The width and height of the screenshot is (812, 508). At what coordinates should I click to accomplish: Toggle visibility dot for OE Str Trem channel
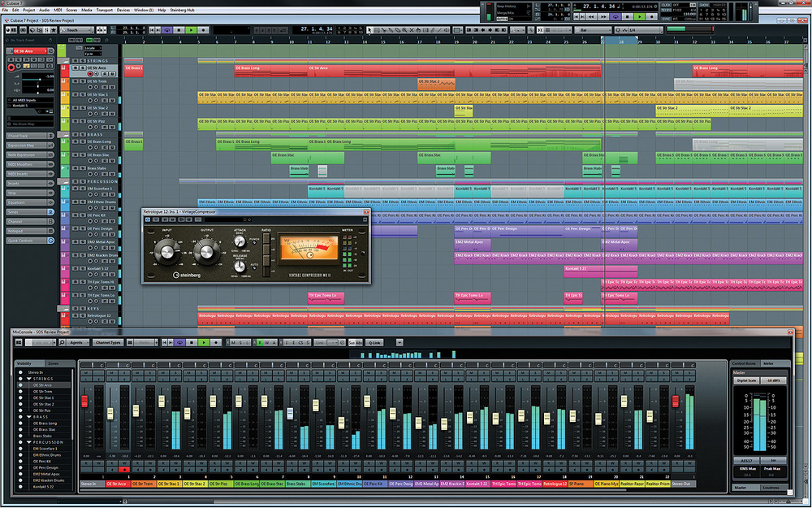coord(22,391)
